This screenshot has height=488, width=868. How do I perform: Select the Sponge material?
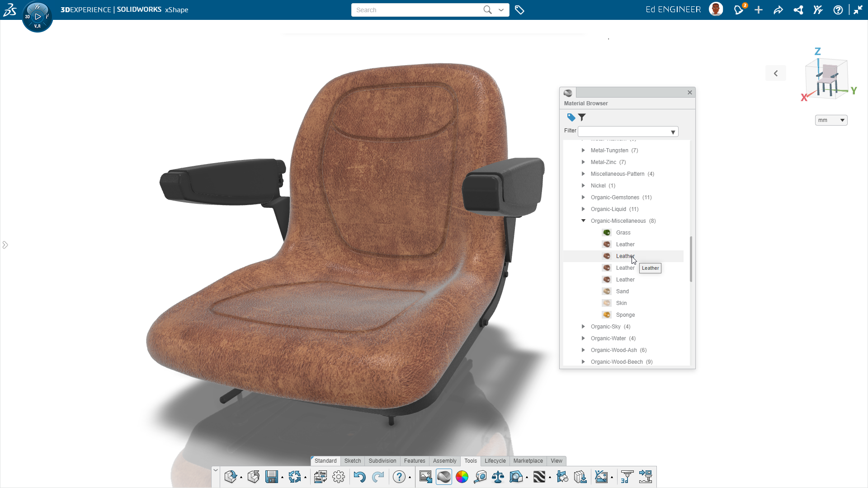[625, 315]
